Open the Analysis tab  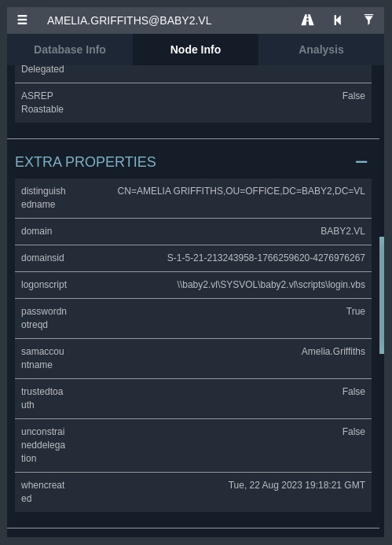pyautogui.click(x=321, y=50)
